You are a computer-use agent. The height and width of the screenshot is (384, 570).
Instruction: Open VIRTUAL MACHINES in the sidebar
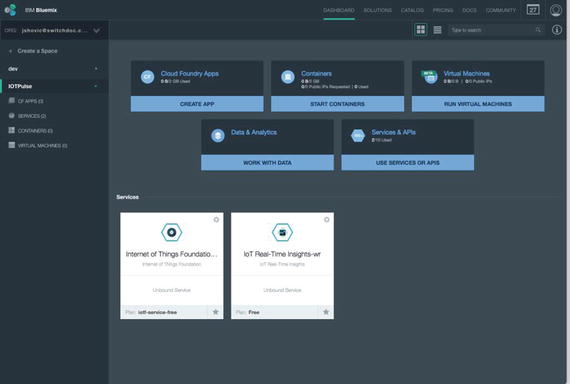(43, 145)
